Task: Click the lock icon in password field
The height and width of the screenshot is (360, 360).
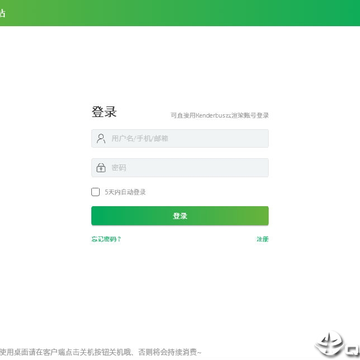Action: coord(101,167)
